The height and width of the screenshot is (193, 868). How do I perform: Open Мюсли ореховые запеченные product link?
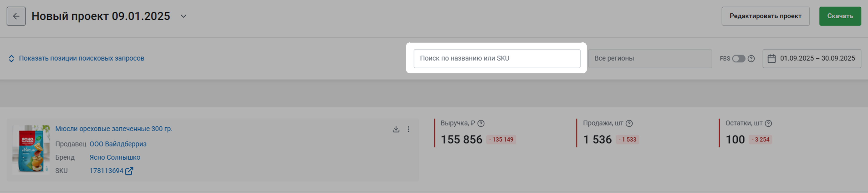pos(114,129)
